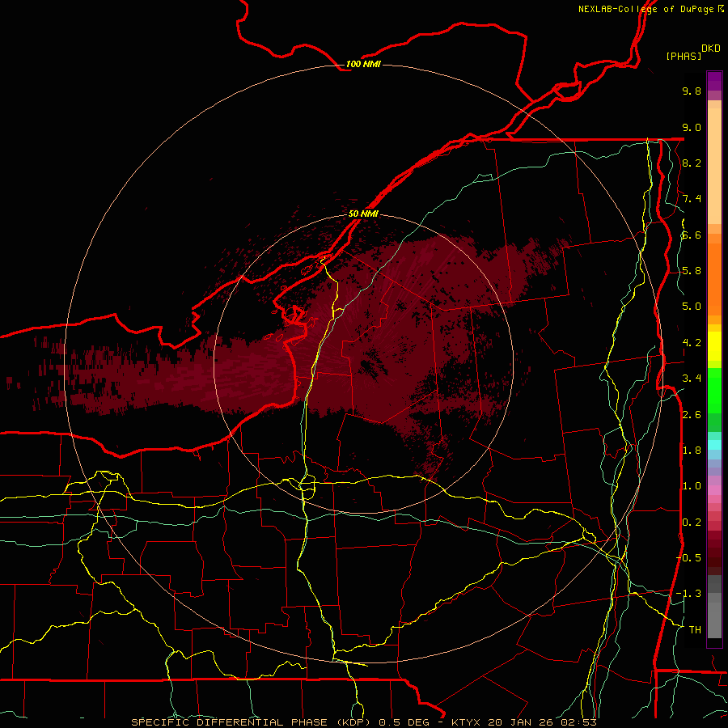Image resolution: width=728 pixels, height=728 pixels.
Task: Click the 5.0 value on color scale
Action: pyautogui.click(x=692, y=307)
